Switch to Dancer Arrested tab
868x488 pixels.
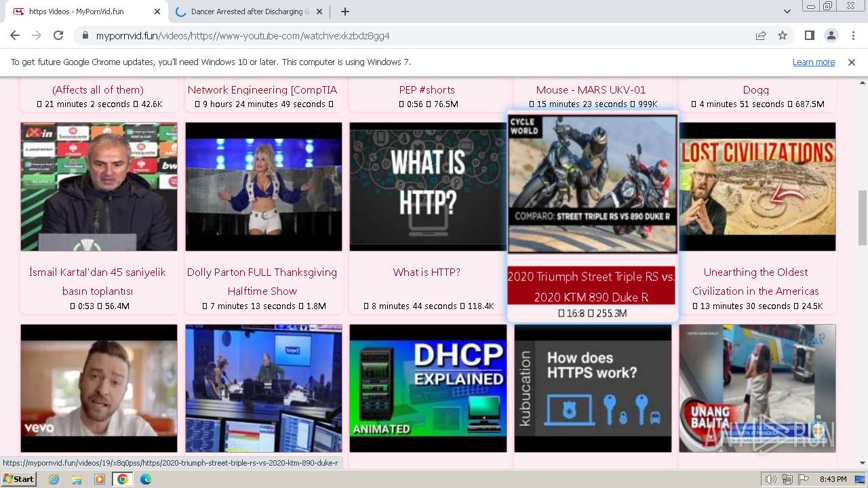pos(249,12)
